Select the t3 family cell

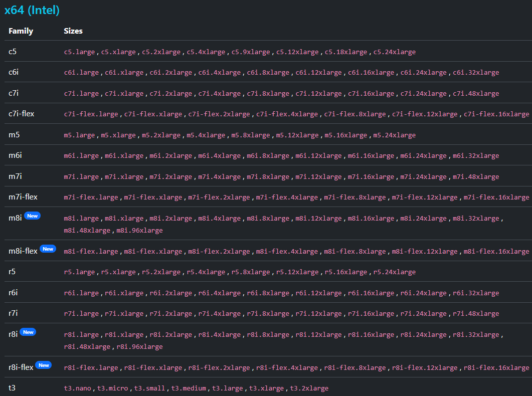coord(12,388)
